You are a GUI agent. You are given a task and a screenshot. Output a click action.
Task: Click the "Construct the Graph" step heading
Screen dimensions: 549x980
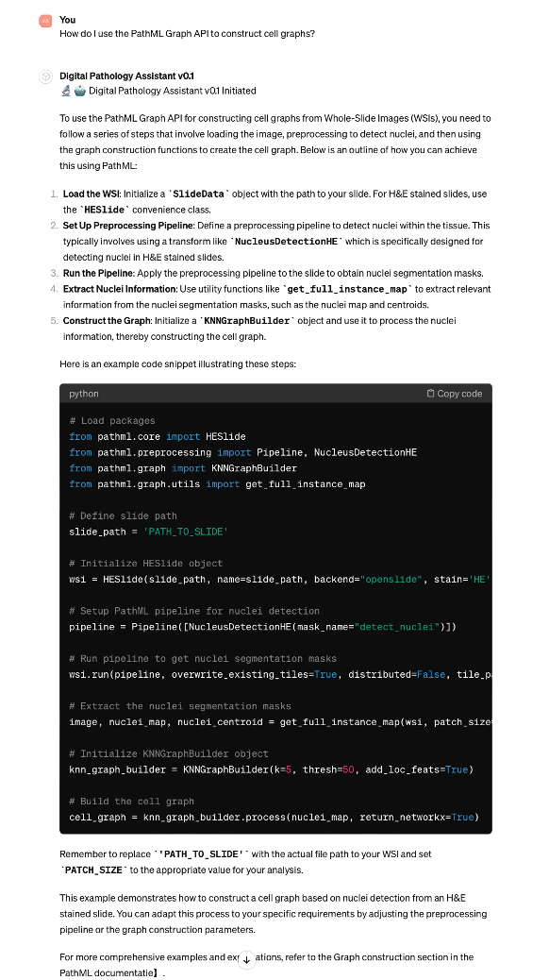click(x=107, y=321)
